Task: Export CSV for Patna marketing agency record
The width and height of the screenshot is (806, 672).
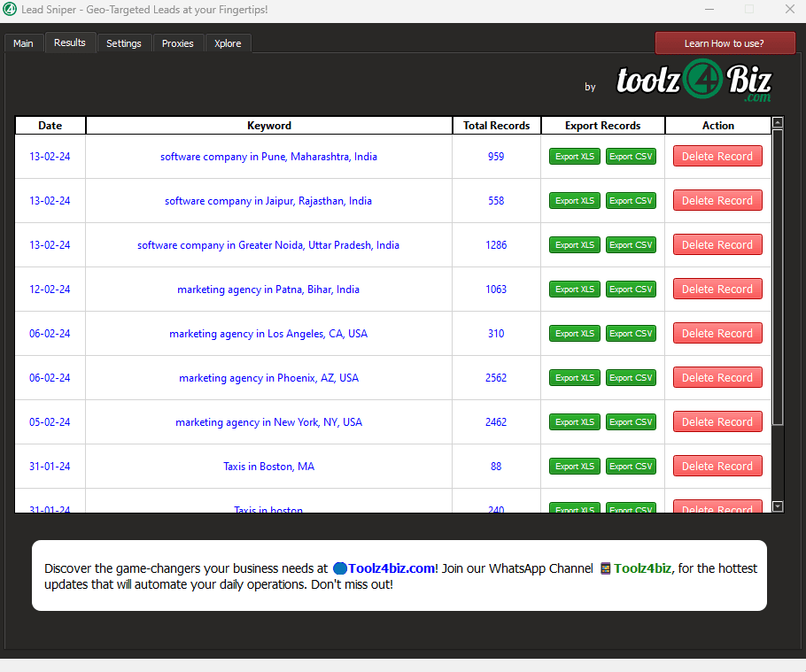Action: coord(631,290)
